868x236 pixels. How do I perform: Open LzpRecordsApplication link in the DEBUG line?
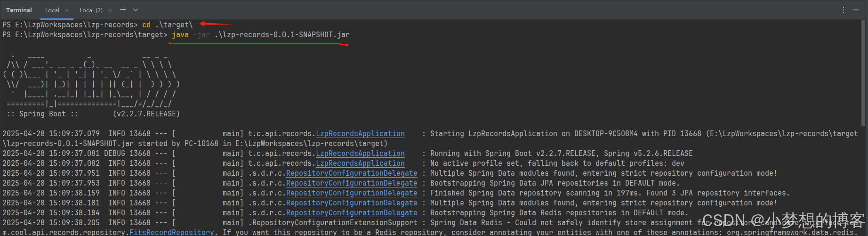pyautogui.click(x=360, y=154)
